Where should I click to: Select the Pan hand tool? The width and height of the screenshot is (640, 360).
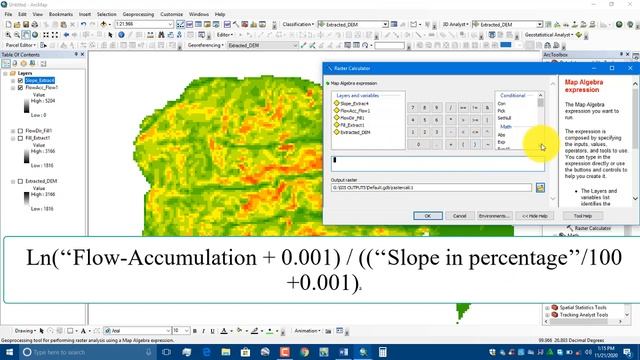pyautogui.click(x=26, y=35)
